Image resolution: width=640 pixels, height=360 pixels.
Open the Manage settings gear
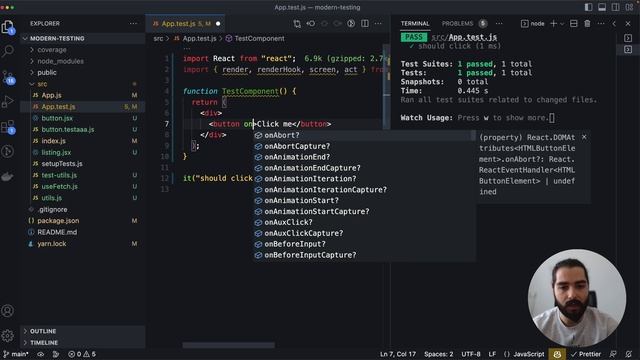click(8, 336)
